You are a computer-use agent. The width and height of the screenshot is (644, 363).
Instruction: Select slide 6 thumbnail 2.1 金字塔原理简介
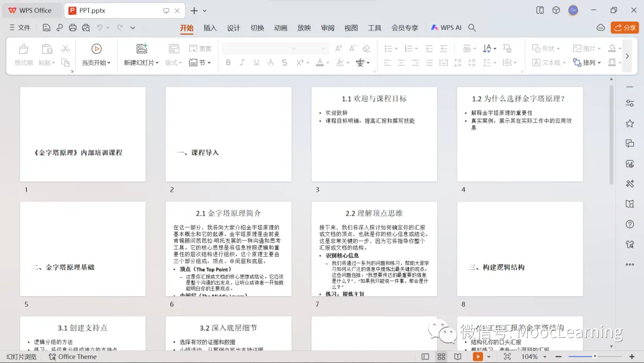point(228,249)
